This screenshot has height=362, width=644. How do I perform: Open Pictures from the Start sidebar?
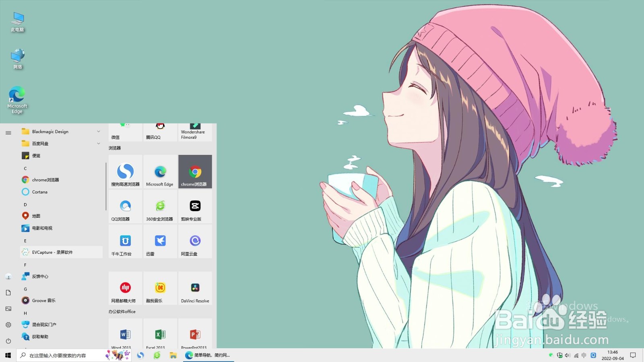[8, 309]
